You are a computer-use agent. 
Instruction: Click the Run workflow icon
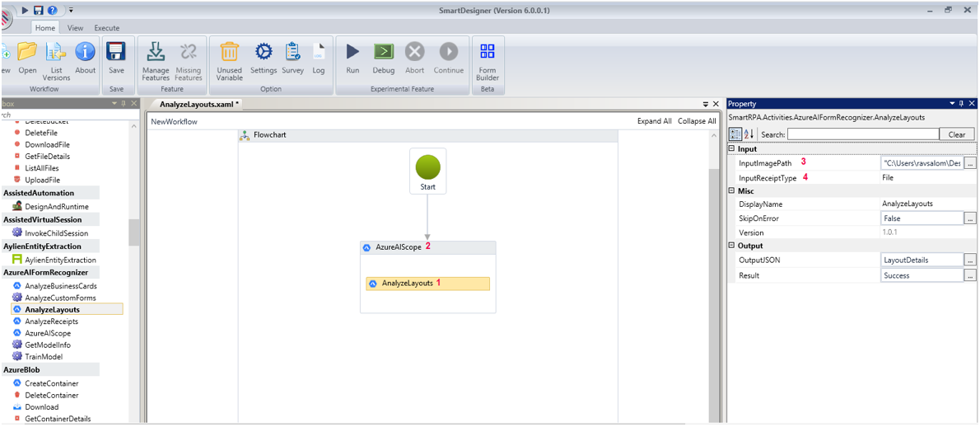(352, 53)
